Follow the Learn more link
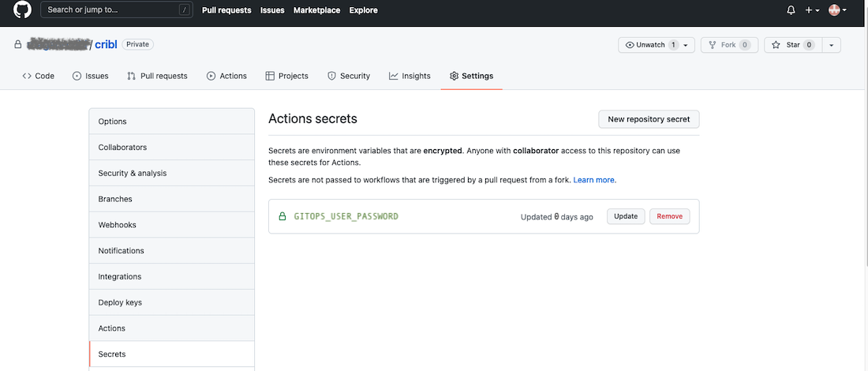 tap(593, 180)
